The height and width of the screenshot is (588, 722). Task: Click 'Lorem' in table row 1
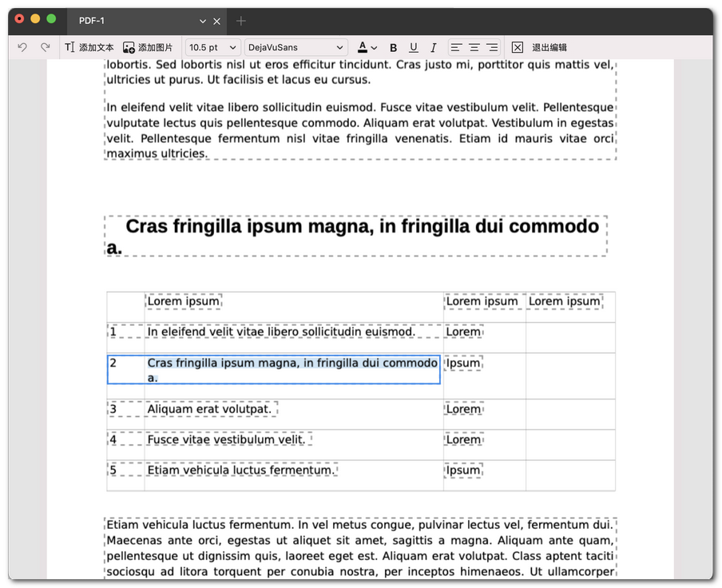pyautogui.click(x=463, y=332)
